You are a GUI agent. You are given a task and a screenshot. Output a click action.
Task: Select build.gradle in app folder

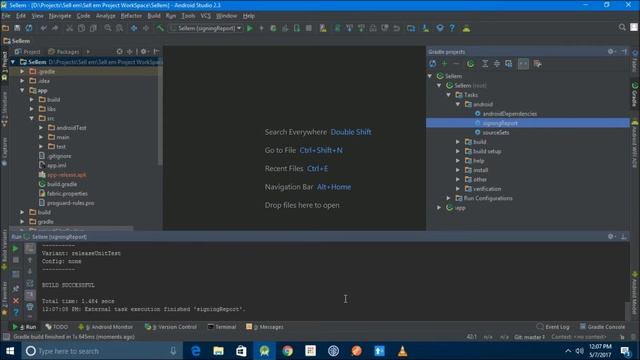click(62, 184)
